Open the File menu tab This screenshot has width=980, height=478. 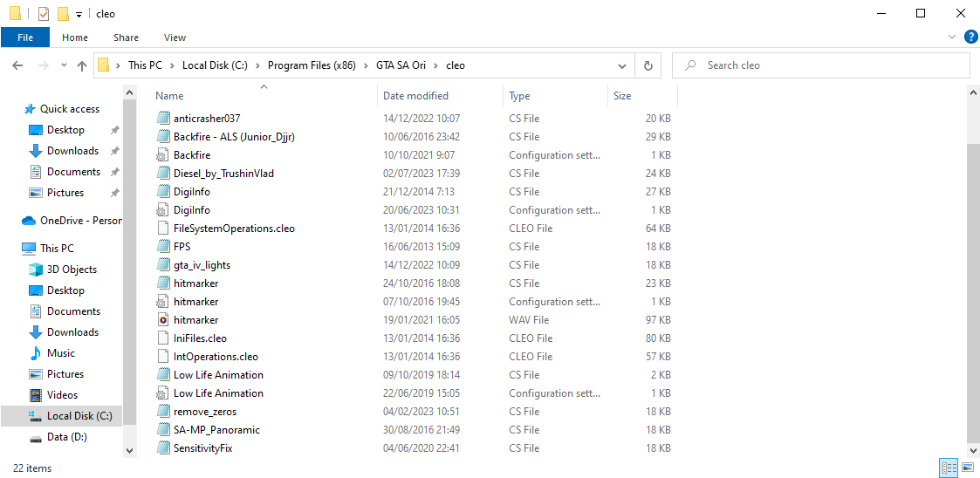coord(25,38)
